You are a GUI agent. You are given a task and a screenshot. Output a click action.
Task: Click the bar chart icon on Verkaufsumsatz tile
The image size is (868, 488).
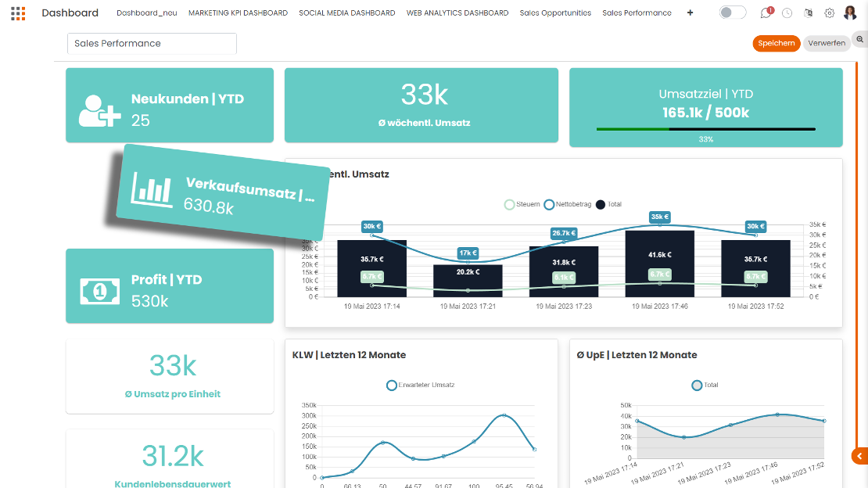pyautogui.click(x=151, y=188)
